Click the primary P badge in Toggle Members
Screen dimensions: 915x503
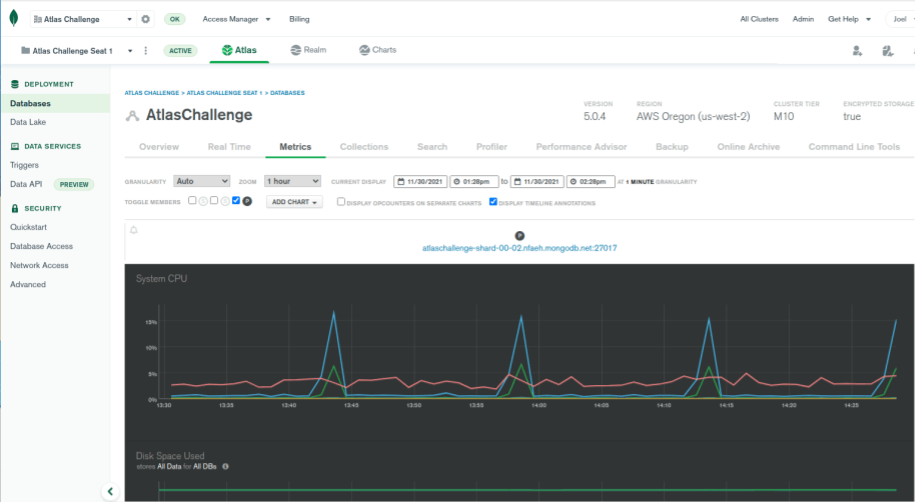click(x=247, y=201)
